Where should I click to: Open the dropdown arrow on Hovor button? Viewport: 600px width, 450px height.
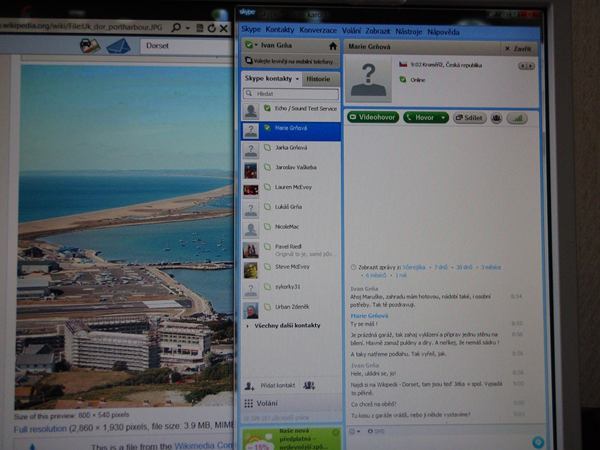click(x=443, y=118)
